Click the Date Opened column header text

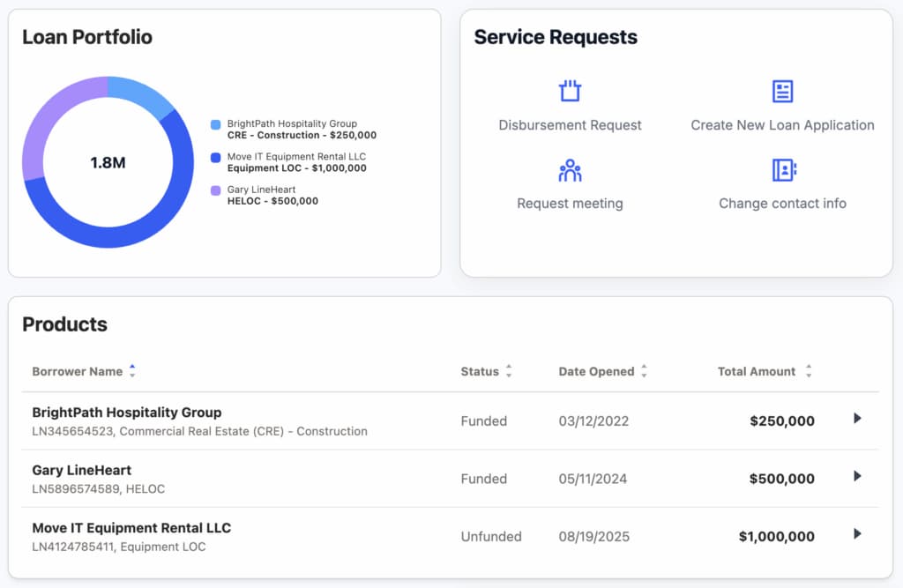[596, 371]
